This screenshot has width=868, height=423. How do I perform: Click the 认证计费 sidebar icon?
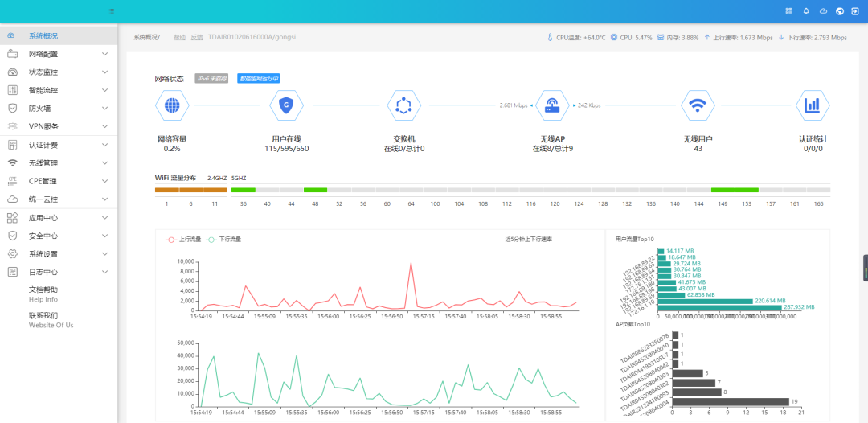(13, 145)
